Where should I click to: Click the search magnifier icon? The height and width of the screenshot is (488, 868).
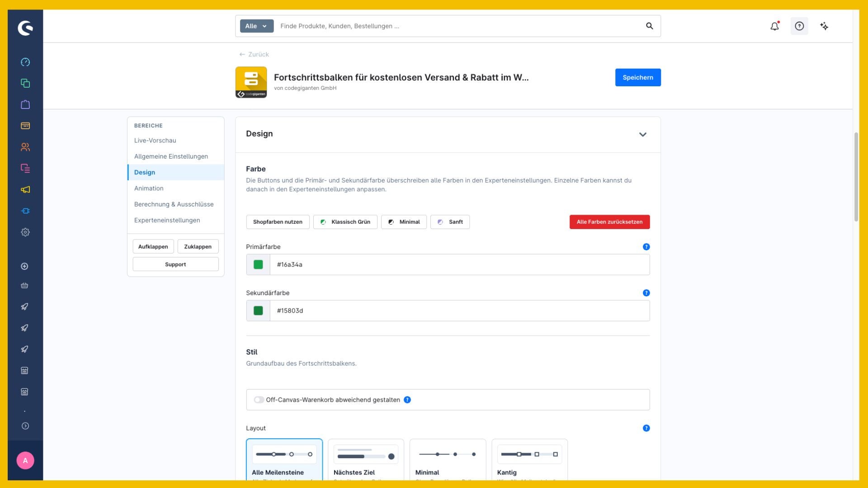[x=649, y=26]
